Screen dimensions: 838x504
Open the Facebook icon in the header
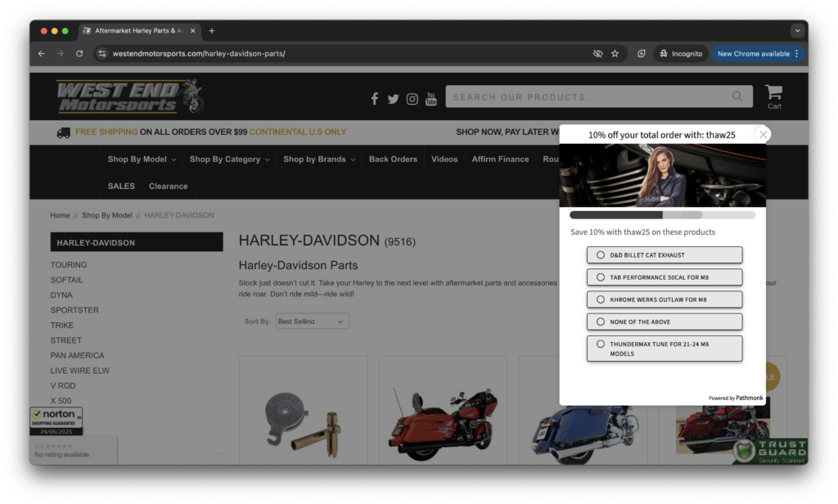point(374,98)
